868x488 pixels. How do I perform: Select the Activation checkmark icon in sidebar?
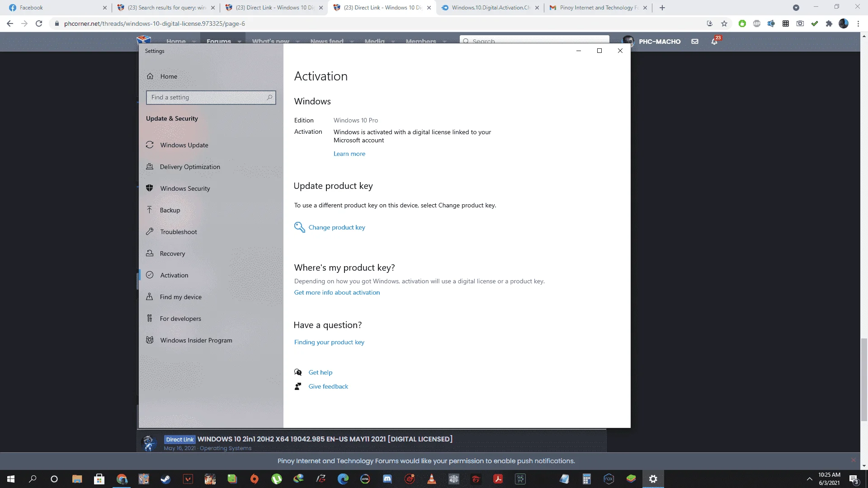click(x=150, y=275)
